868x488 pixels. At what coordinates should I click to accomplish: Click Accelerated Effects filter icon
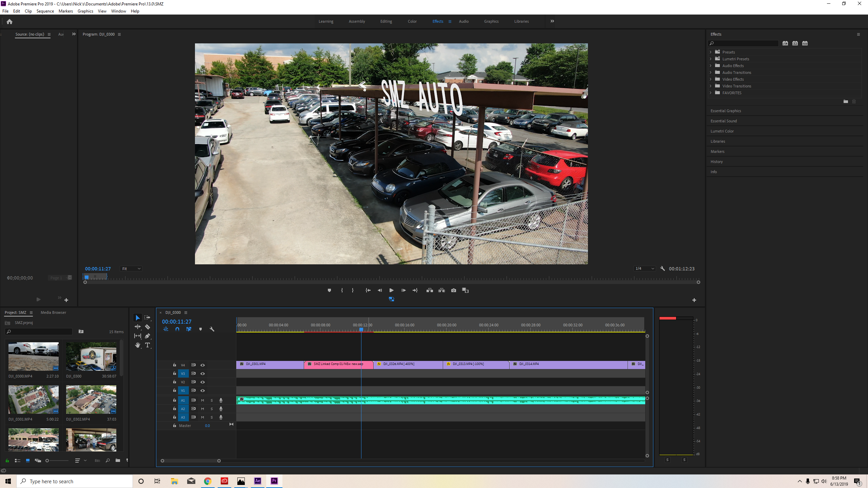pos(785,43)
